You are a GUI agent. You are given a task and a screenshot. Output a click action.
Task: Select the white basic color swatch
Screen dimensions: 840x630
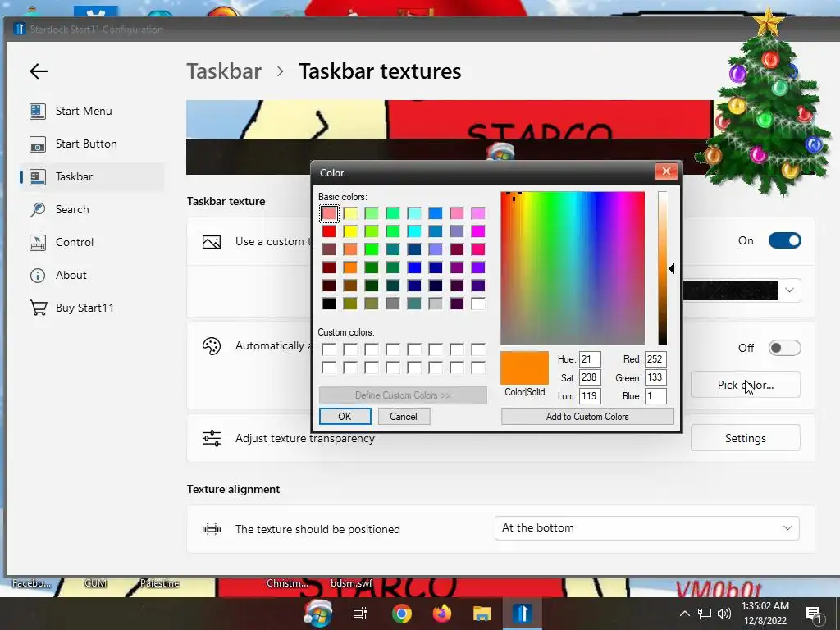478,304
